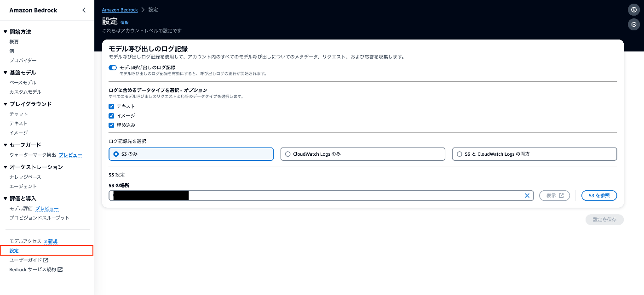Click into the S3 の場所 input field
The width and height of the screenshot is (644, 295).
pyautogui.click(x=321, y=196)
